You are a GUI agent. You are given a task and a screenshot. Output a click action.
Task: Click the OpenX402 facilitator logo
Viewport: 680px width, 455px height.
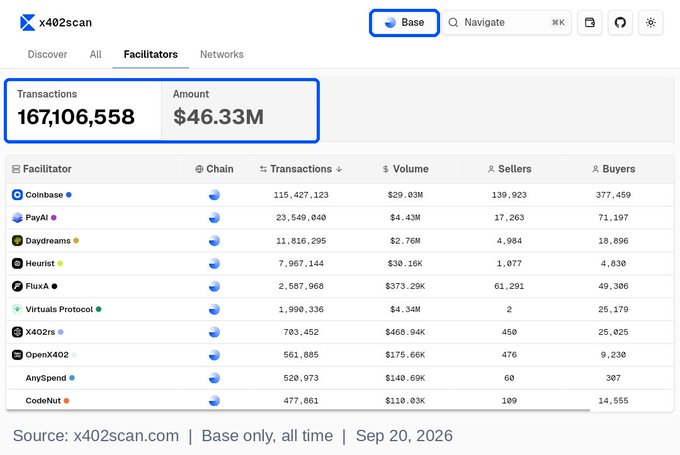point(17,355)
